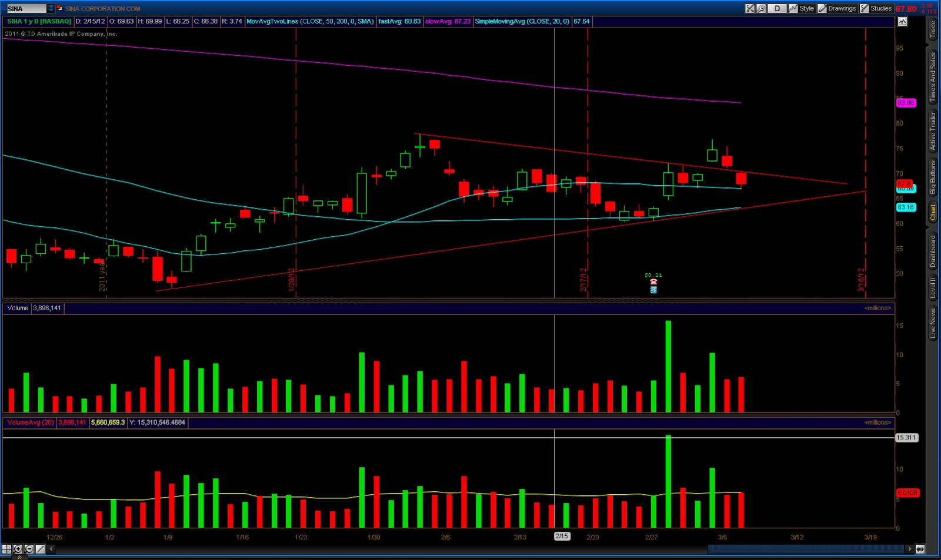Open the Live News side tab
941x560 pixels.
(933, 323)
